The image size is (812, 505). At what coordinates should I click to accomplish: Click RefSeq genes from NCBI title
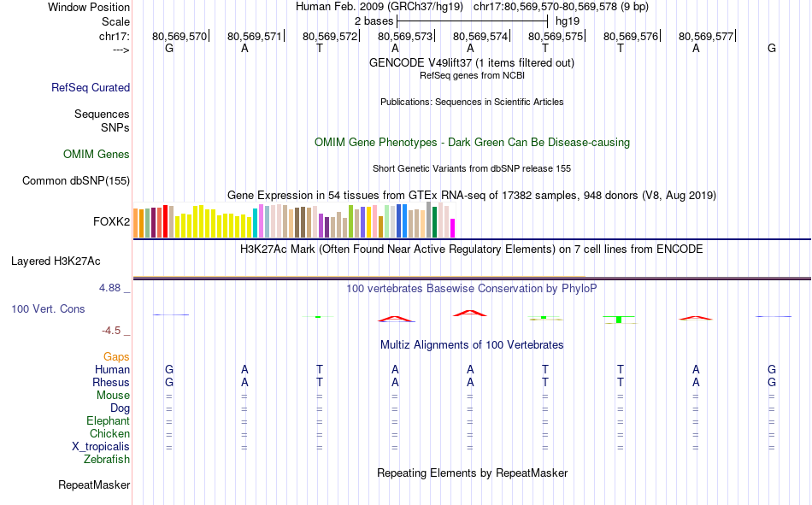click(x=472, y=75)
